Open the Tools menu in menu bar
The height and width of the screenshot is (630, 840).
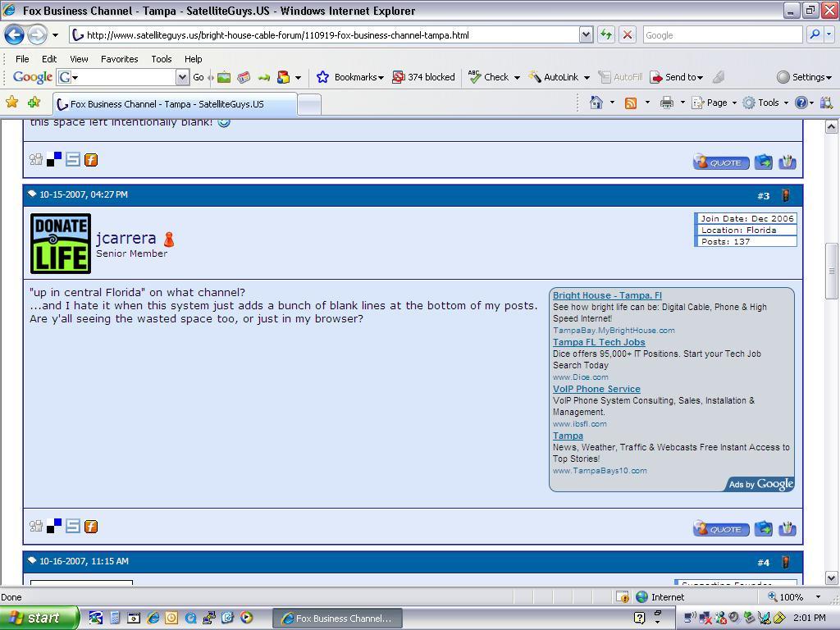162,59
